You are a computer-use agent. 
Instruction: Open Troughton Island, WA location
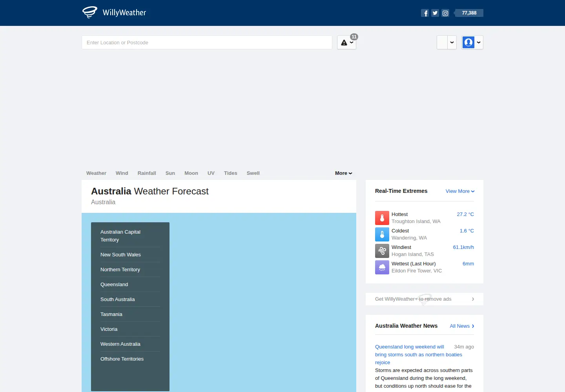416,221
